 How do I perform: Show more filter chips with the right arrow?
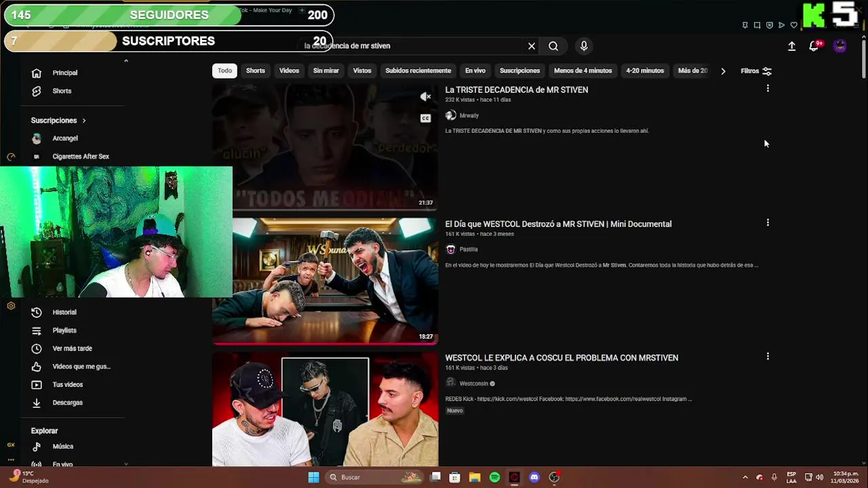click(723, 71)
